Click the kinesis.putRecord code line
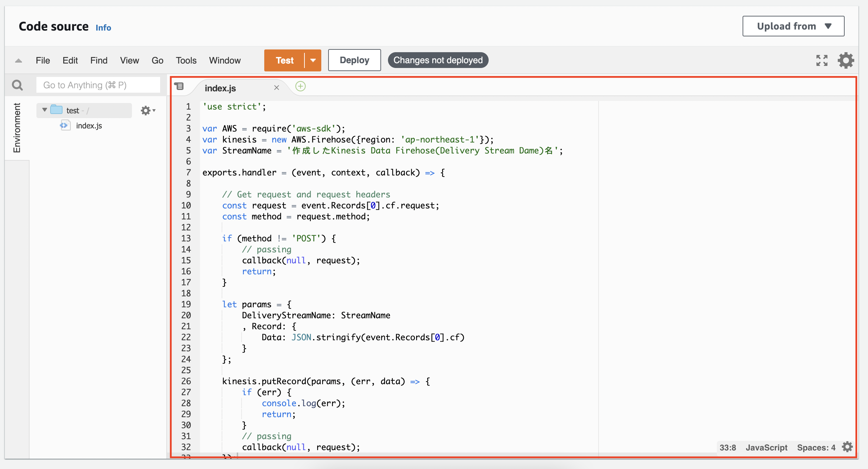The height and width of the screenshot is (469, 868). (326, 381)
